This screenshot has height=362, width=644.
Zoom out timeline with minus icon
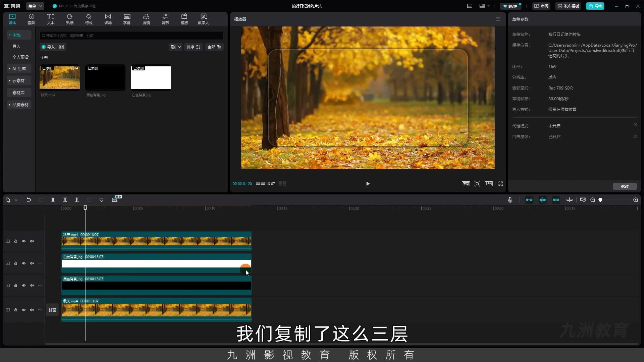tap(593, 200)
